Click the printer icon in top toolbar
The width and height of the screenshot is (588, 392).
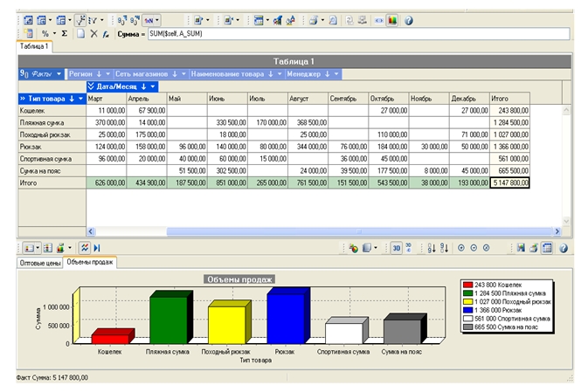[313, 20]
